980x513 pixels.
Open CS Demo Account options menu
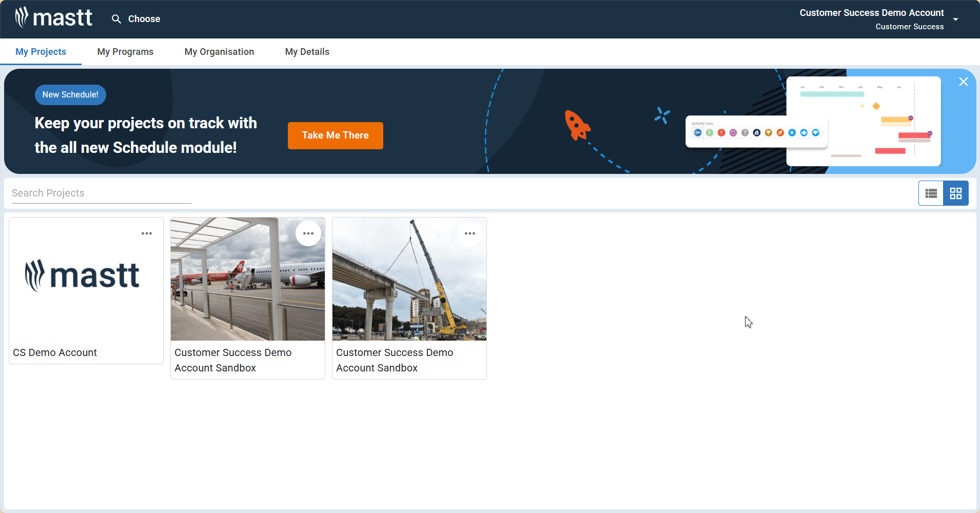[147, 233]
